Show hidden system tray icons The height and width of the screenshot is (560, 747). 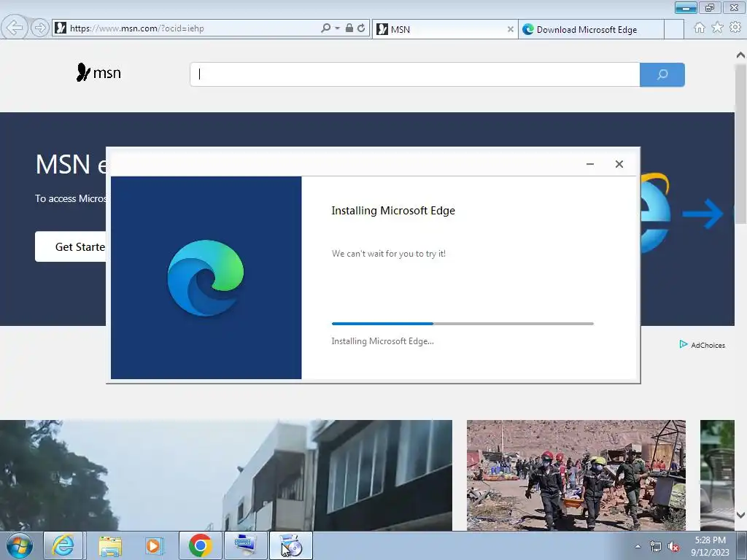[x=638, y=546]
